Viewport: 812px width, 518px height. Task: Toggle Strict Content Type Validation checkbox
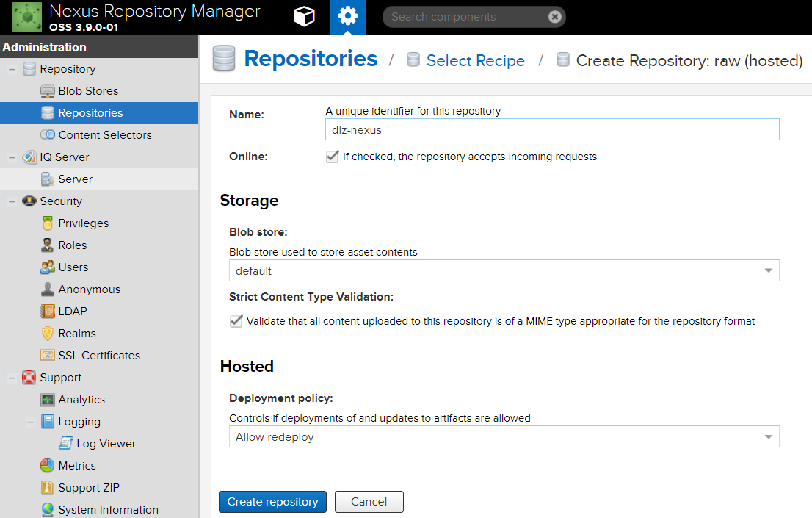(236, 321)
